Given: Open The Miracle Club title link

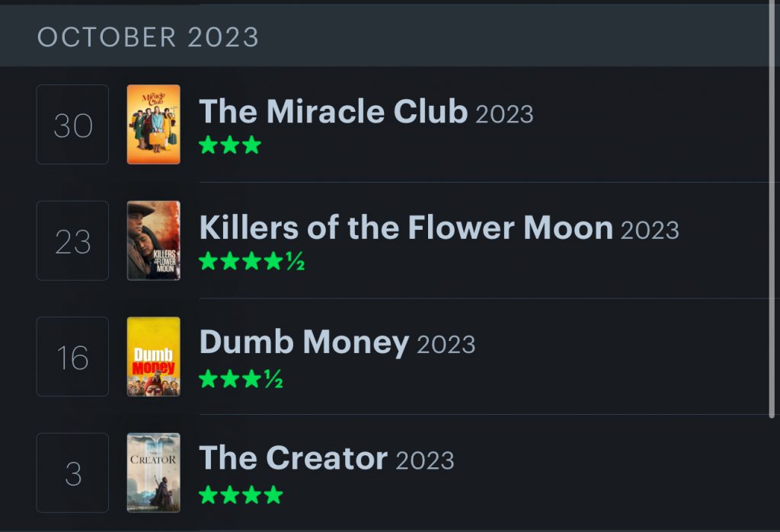Looking at the screenshot, I should [x=334, y=111].
